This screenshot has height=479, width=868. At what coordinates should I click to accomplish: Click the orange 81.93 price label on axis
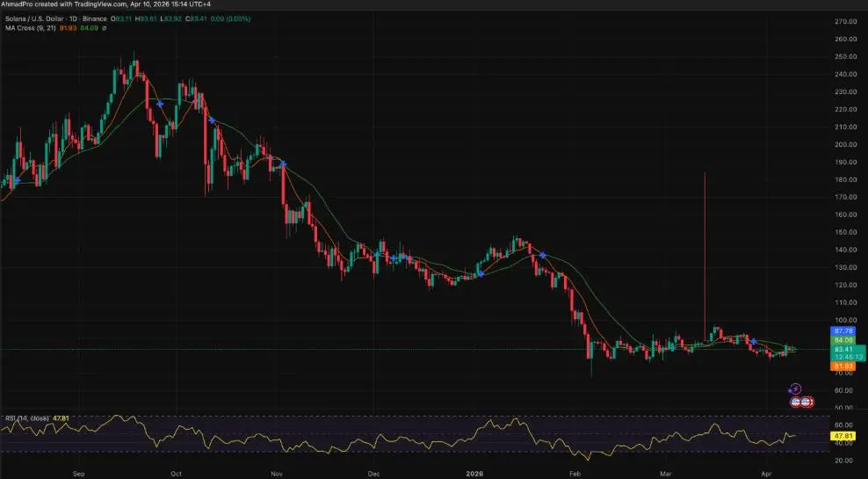(x=843, y=366)
